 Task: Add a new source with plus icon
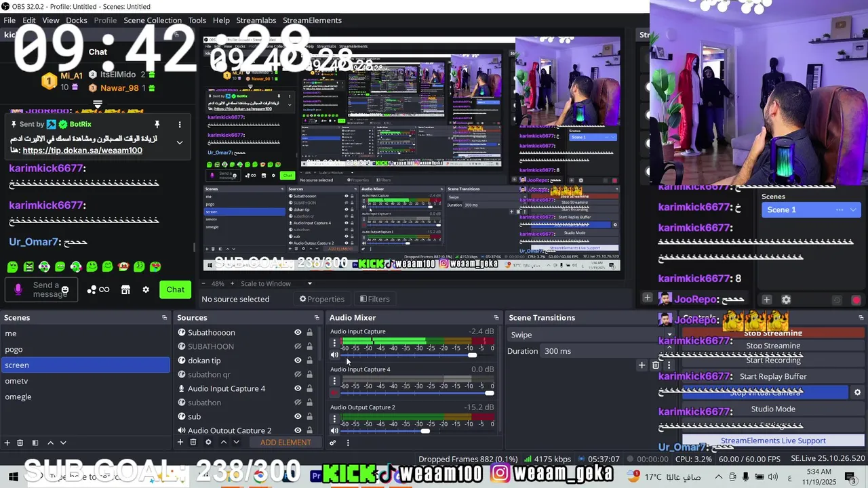pos(180,443)
